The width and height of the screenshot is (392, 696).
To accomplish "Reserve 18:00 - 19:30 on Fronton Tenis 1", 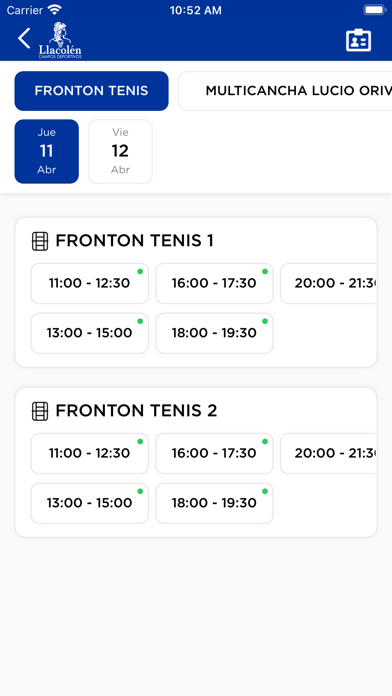I will click(x=214, y=333).
